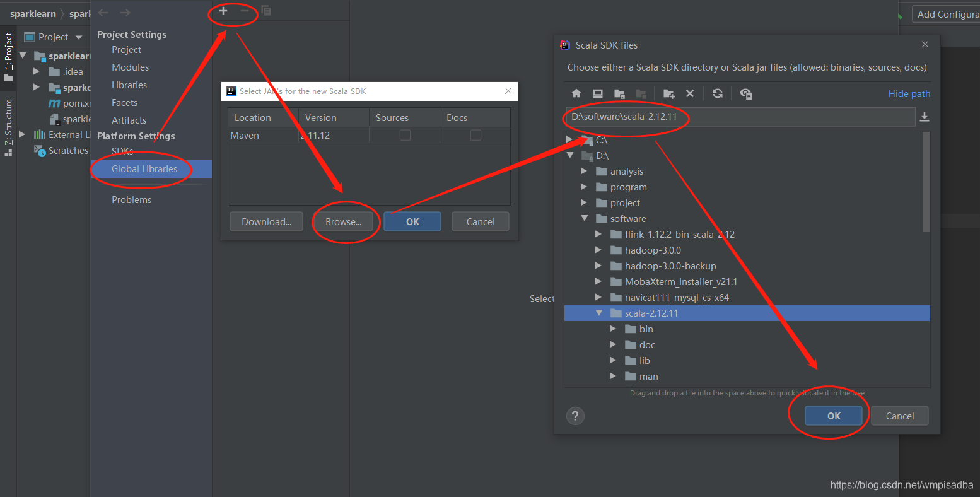This screenshot has height=497, width=980.
Task: Click the Add Configuration button
Action: (x=947, y=14)
